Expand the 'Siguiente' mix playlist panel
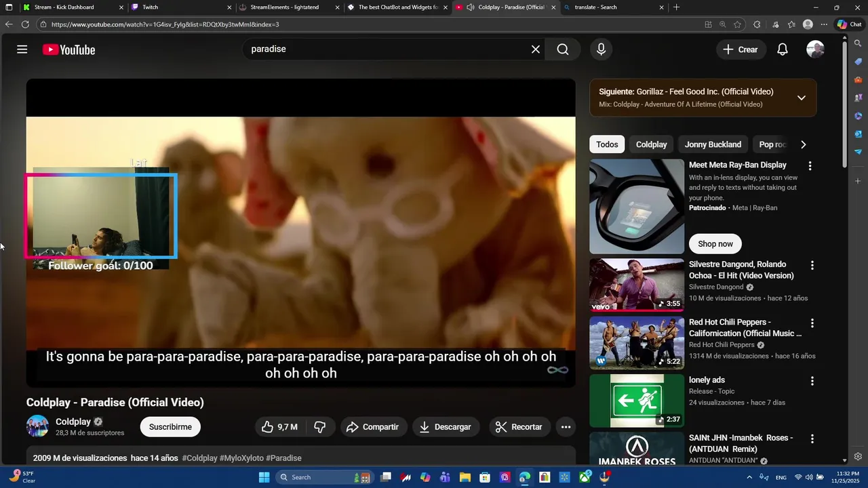This screenshot has width=868, height=488. pyautogui.click(x=802, y=98)
